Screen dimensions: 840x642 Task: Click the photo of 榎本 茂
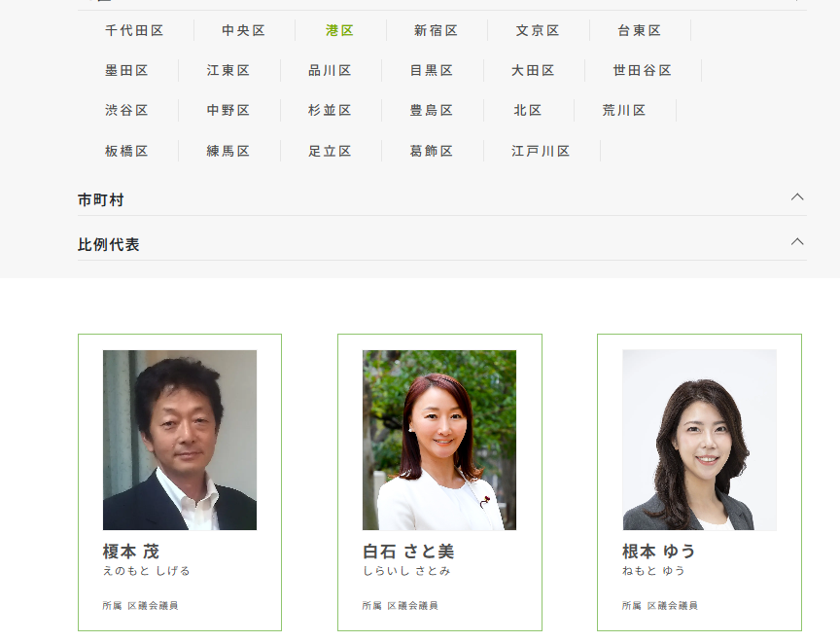tap(180, 440)
